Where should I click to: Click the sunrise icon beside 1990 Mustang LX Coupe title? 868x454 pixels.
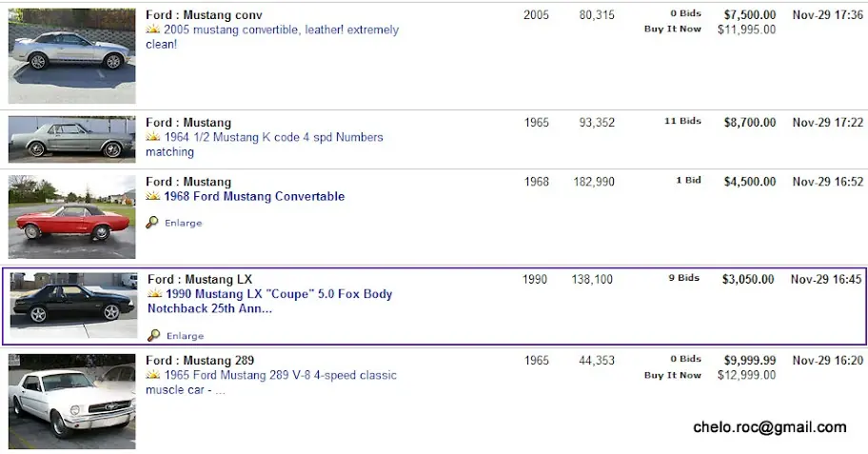pyautogui.click(x=154, y=294)
